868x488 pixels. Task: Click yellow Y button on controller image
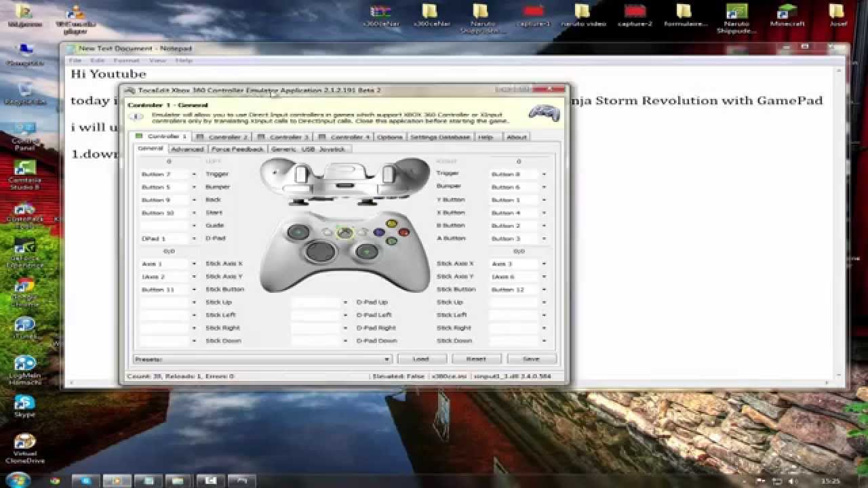coord(391,224)
